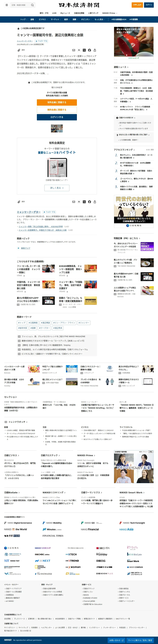Click the orange お申し込み button

click(137, 5)
